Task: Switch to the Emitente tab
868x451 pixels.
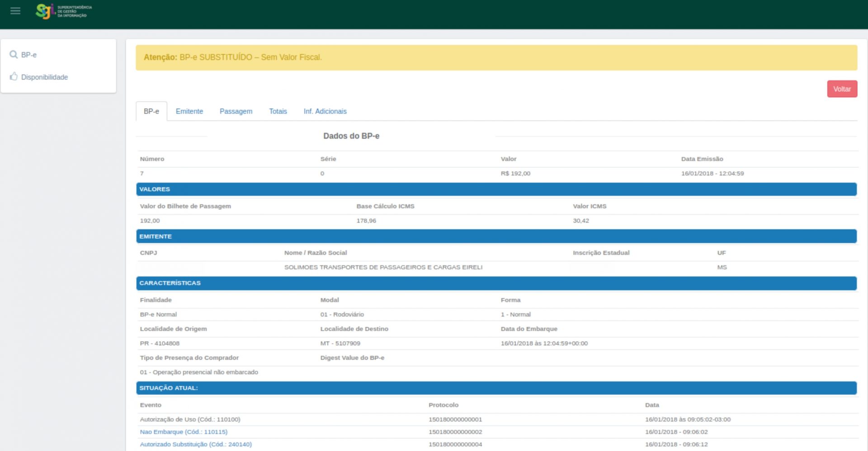Action: pyautogui.click(x=189, y=111)
